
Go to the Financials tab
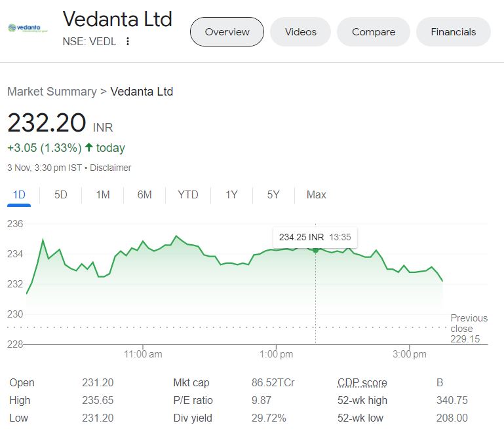coord(453,31)
